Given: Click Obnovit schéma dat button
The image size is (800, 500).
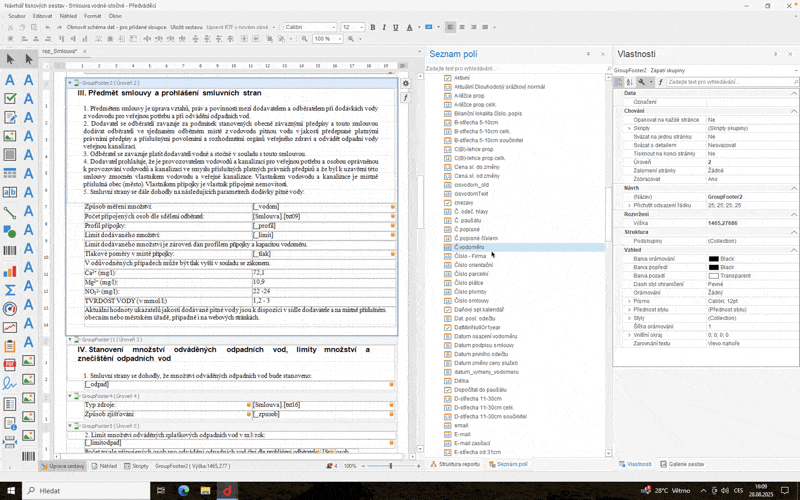Looking at the screenshot, I should [x=116, y=28].
